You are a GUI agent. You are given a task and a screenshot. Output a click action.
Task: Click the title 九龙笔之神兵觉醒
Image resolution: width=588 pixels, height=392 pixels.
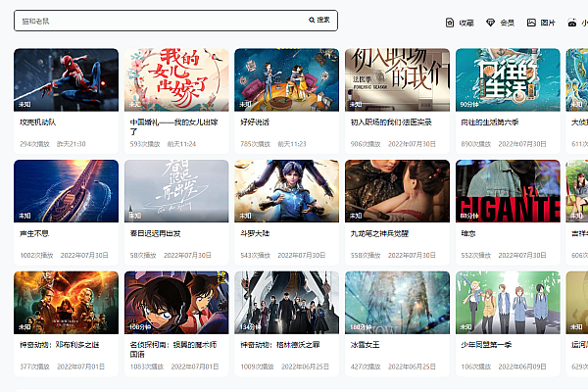click(379, 233)
